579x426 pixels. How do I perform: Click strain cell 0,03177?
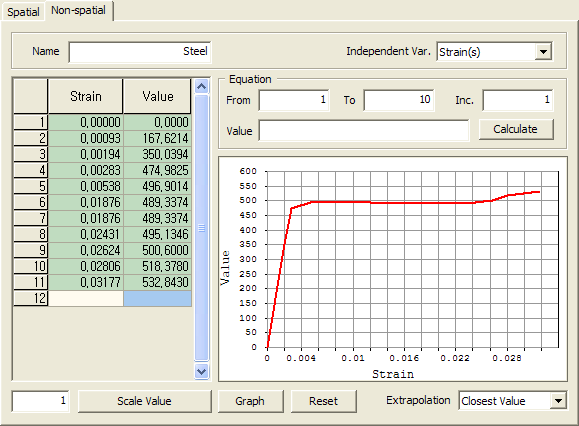[x=86, y=282]
